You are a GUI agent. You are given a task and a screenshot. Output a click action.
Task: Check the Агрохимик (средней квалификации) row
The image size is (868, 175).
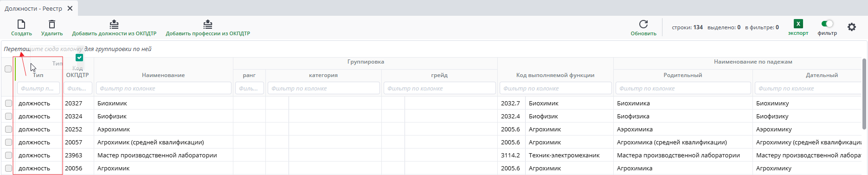pyautogui.click(x=8, y=142)
